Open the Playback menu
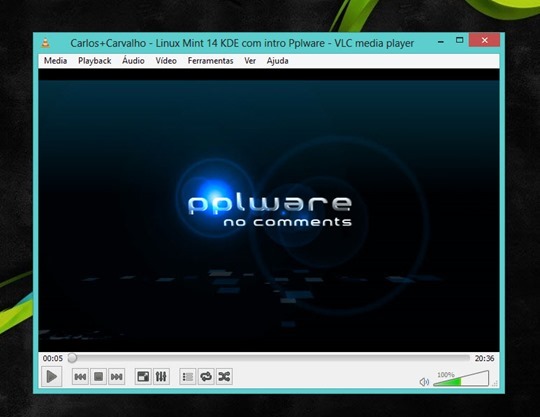 pyautogui.click(x=94, y=61)
